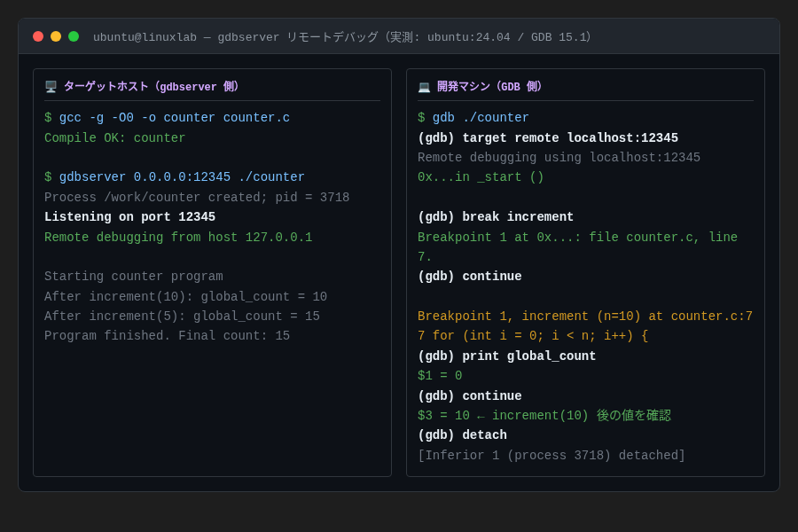Click the green maximize window dot
This screenshot has height=532, width=798.
(x=74, y=36)
